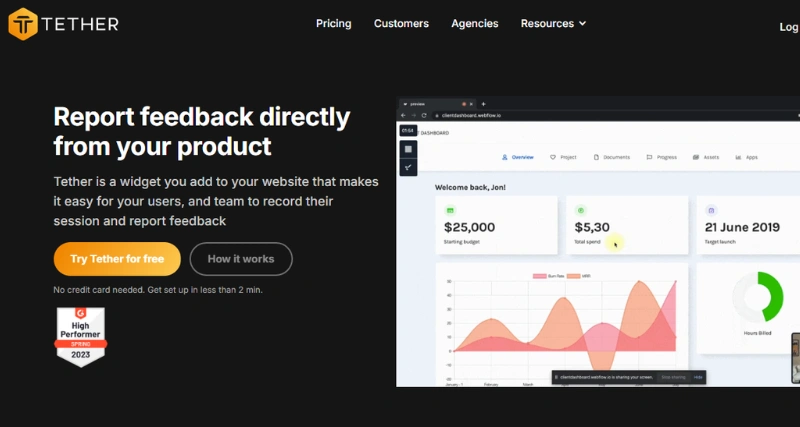Click the Try Tether for free button
This screenshot has width=800, height=427.
(117, 259)
